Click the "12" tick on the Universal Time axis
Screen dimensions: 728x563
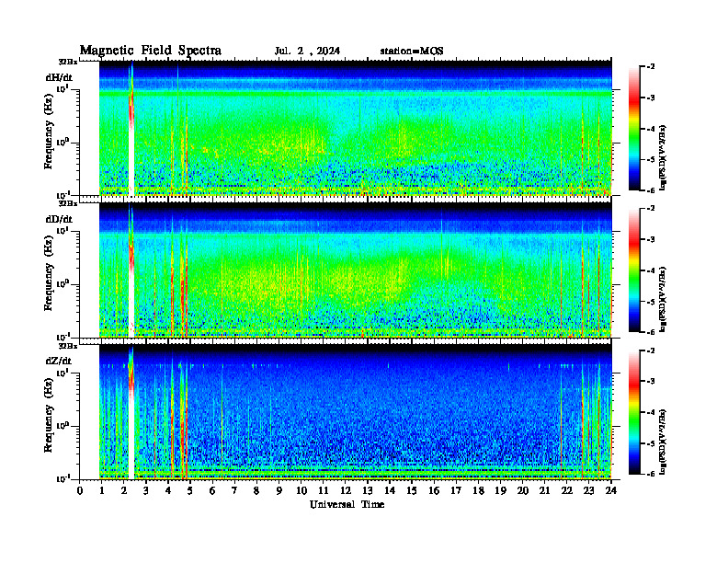(x=346, y=491)
